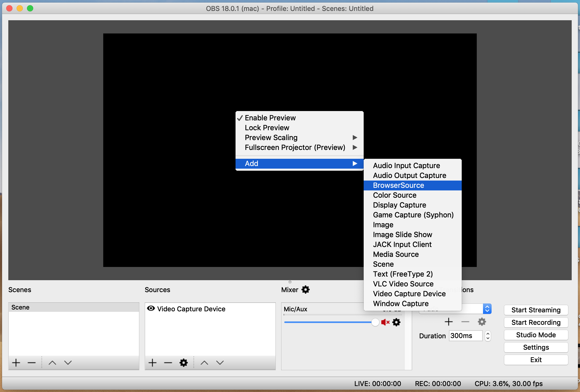The image size is (580, 392).
Task: Click the Exit button
Action: tap(536, 360)
